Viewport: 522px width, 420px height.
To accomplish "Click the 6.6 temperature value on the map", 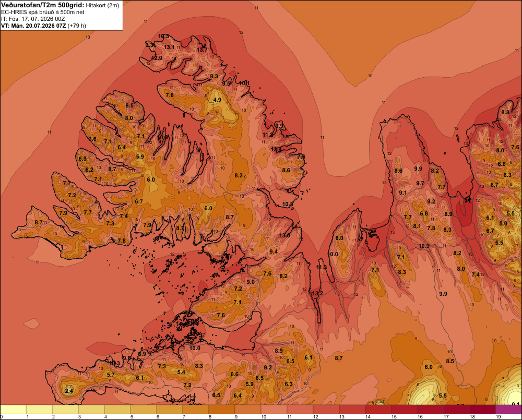I will (x=234, y=374).
